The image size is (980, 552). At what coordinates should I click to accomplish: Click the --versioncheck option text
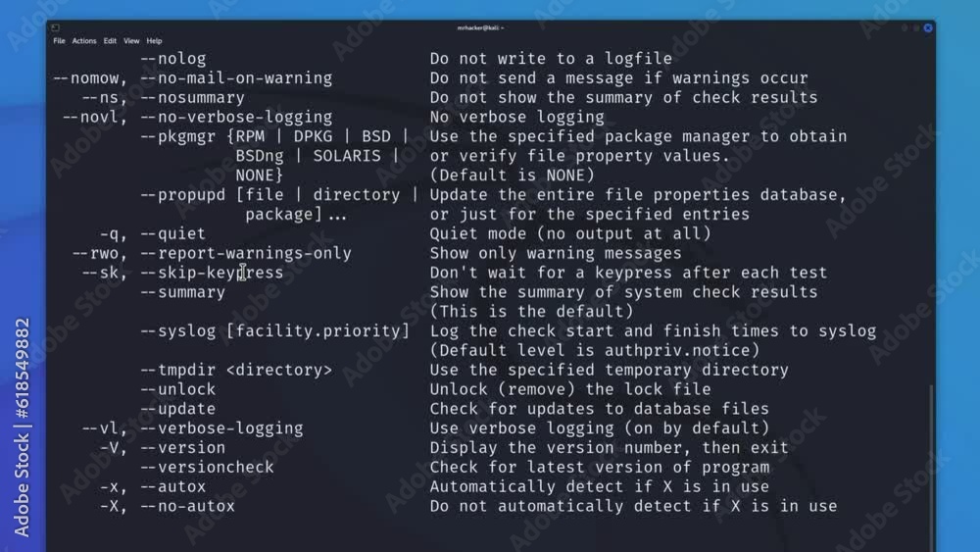[x=207, y=467]
